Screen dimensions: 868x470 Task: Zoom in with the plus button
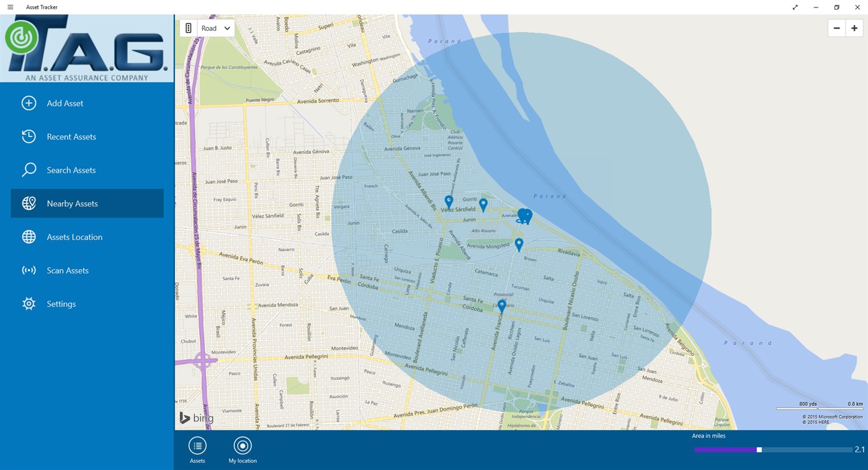[854, 28]
